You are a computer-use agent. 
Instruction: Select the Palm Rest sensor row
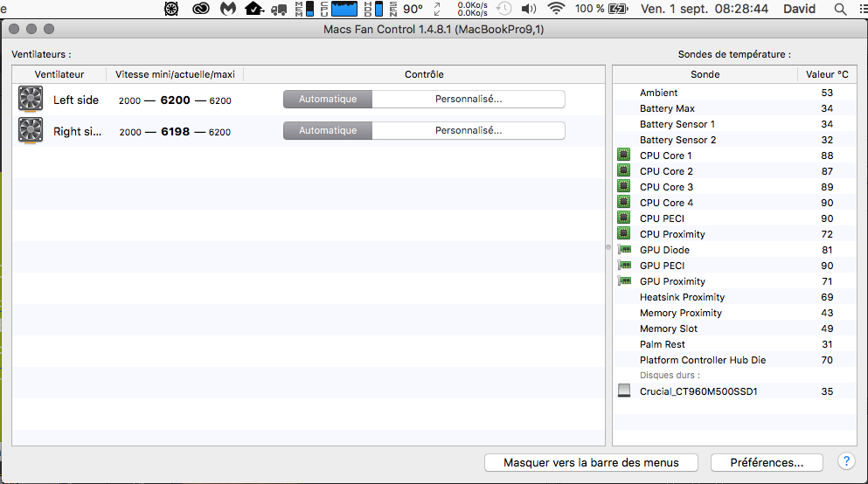tap(734, 344)
